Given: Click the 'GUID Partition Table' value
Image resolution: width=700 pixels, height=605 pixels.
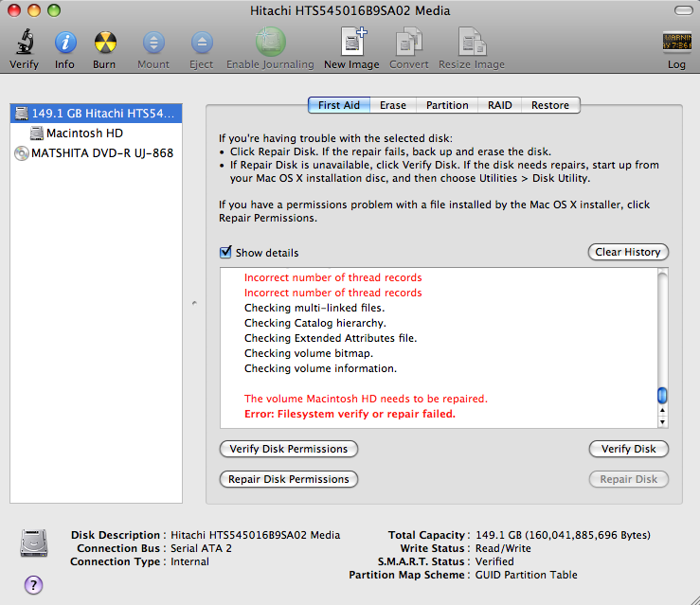Looking at the screenshot, I should (x=526, y=575).
